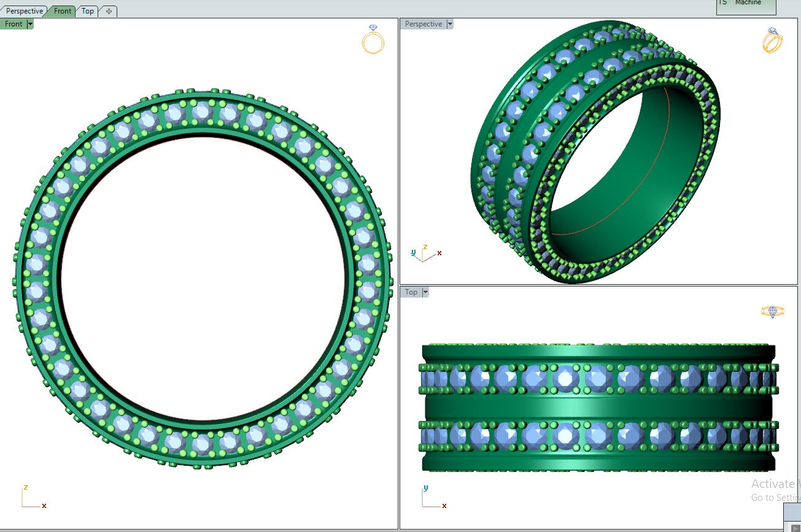The image size is (801, 532).
Task: Select the Top tab
Action: click(x=88, y=11)
